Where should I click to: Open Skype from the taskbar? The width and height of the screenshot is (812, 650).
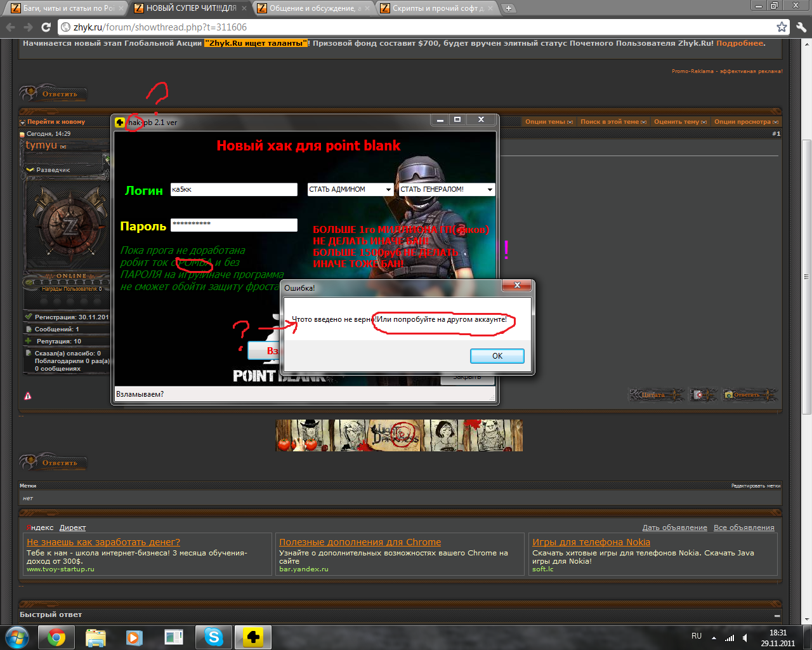pos(214,637)
